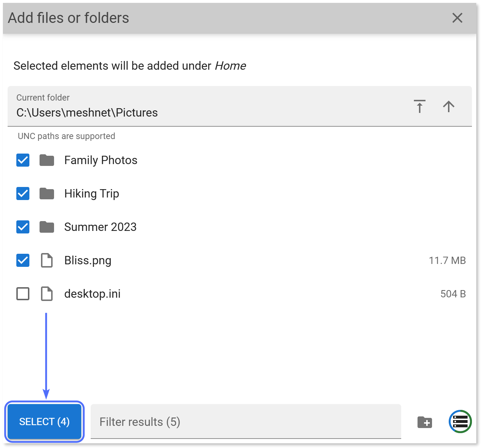Image resolution: width=481 pixels, height=448 pixels.
Task: Click the SELECT (4) button
Action: tap(44, 421)
